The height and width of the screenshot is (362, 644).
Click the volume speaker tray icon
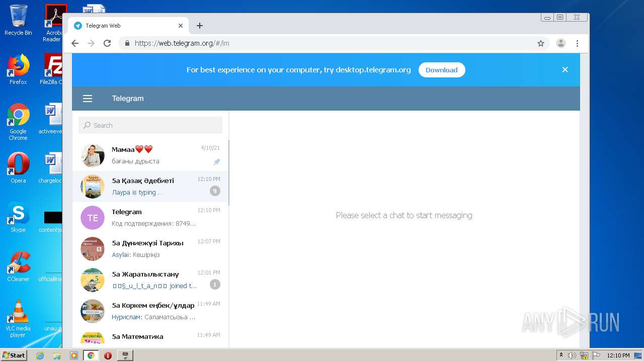[x=572, y=355]
